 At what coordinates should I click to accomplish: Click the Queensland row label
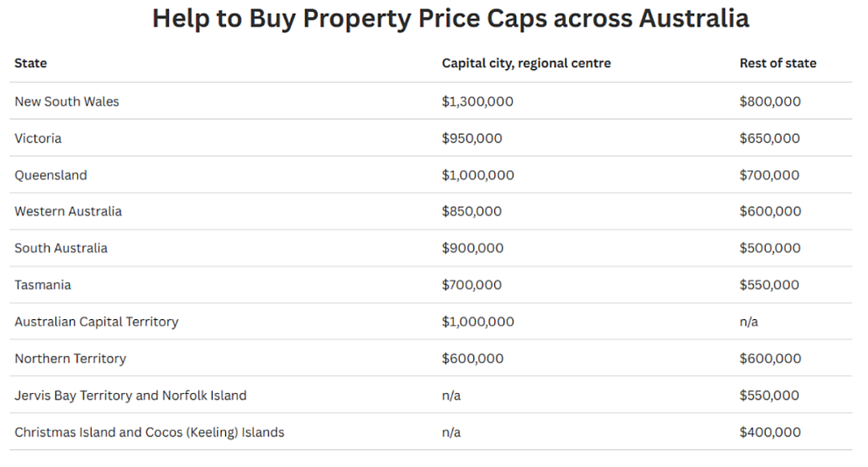click(51, 175)
